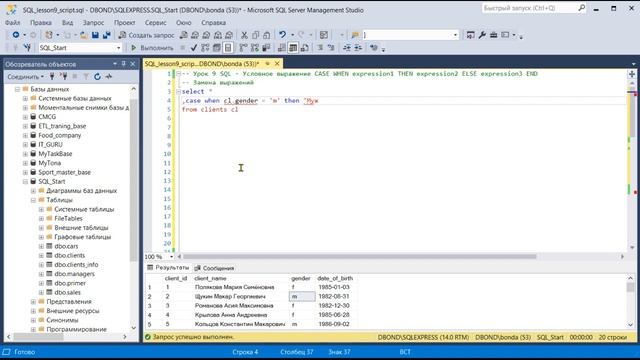Click the Copy icon in toolbar

click(256, 35)
